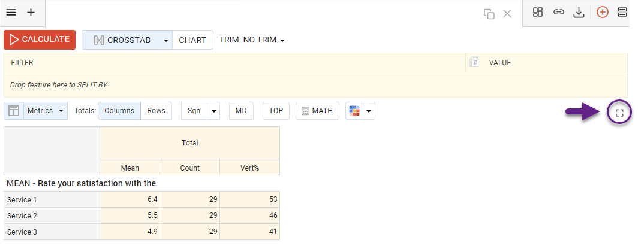Select the CROSSTAB view
Image resolution: width=644 pixels, height=249 pixels.
coord(127,40)
